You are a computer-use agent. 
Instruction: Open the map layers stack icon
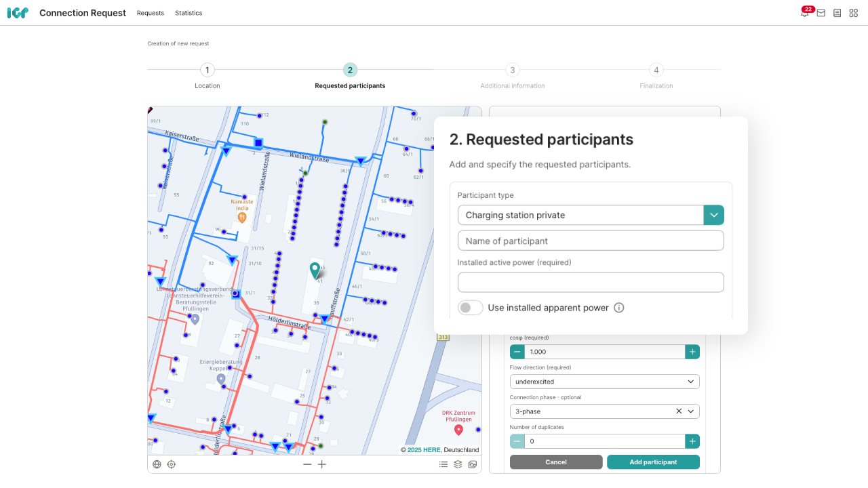(x=458, y=464)
